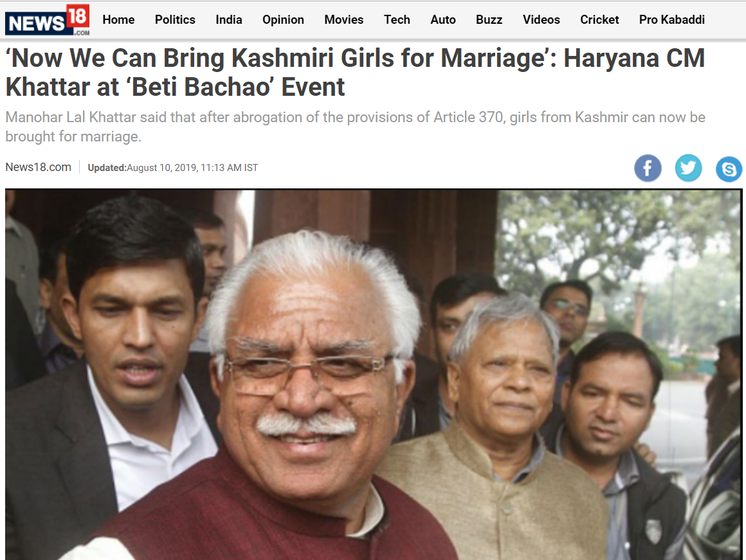746x560 pixels.
Task: Click the Article 370 summary text
Action: pyautogui.click(x=355, y=127)
